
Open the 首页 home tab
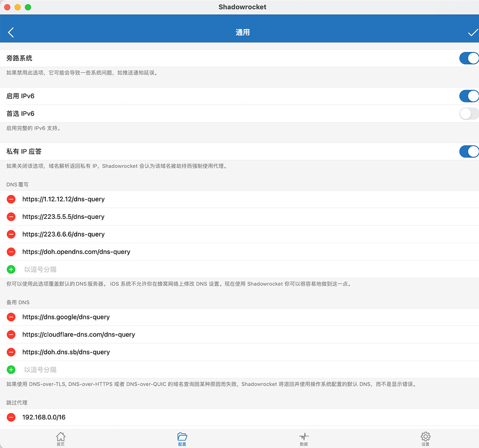click(x=60, y=439)
